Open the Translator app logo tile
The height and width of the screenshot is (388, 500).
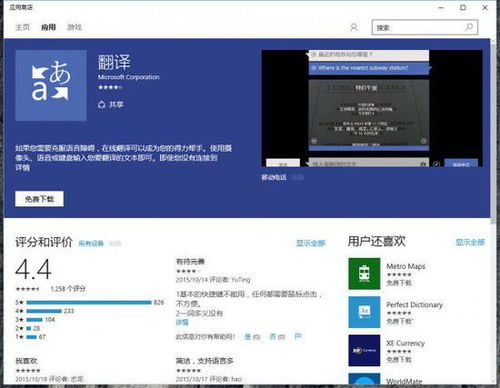51,85
